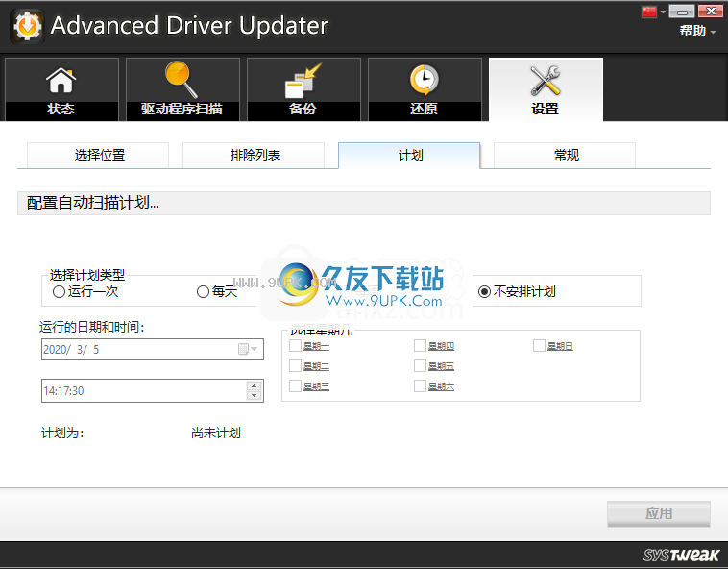Screen dimensions: 728x570
Task: Select the 计划 sub-tab
Action: 409,155
